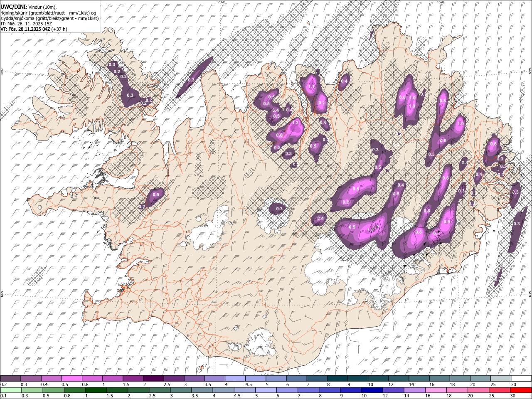Pick the gray-teal 3–3.5 swatch, lower legend

pyautogui.click(x=180, y=390)
